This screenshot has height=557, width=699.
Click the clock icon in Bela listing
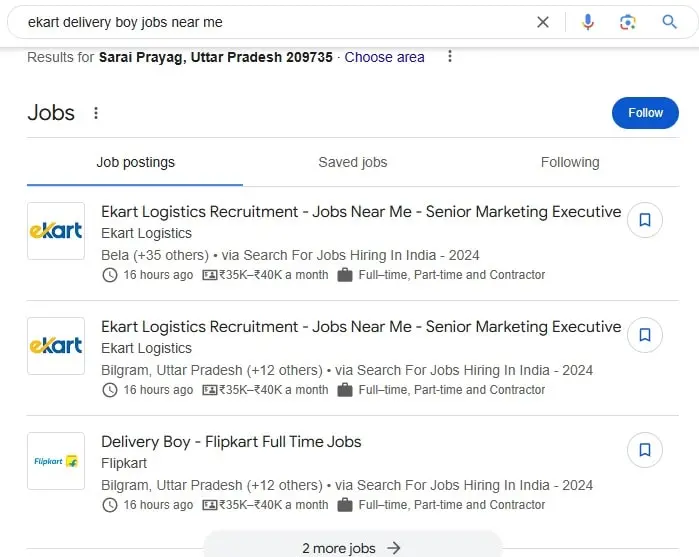click(x=110, y=275)
